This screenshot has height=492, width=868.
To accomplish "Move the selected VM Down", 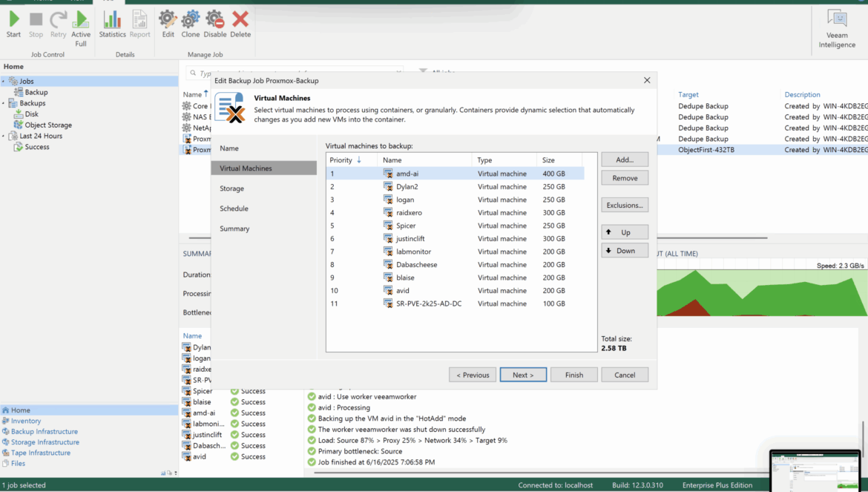I will pyautogui.click(x=625, y=251).
